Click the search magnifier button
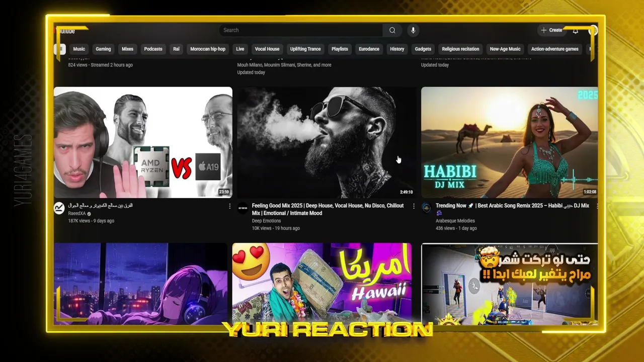The height and width of the screenshot is (362, 644). coord(392,30)
